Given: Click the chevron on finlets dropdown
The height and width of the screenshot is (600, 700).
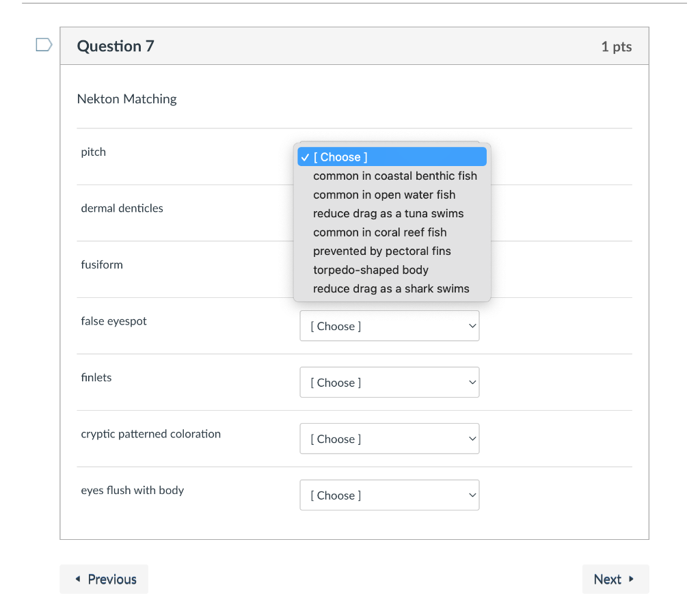Looking at the screenshot, I should pos(472,382).
